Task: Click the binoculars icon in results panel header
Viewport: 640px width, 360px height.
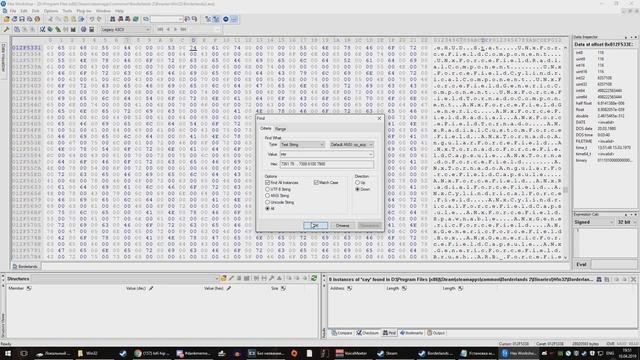Action: [599, 280]
